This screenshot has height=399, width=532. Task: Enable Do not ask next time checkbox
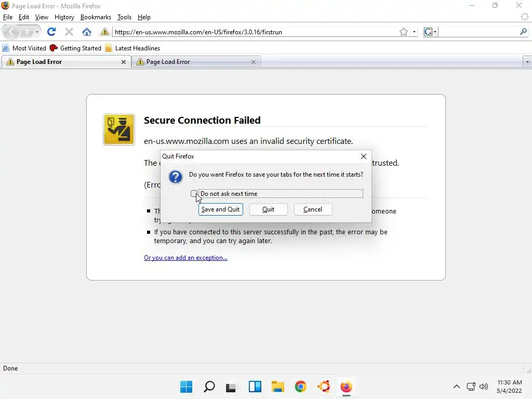[x=193, y=194]
